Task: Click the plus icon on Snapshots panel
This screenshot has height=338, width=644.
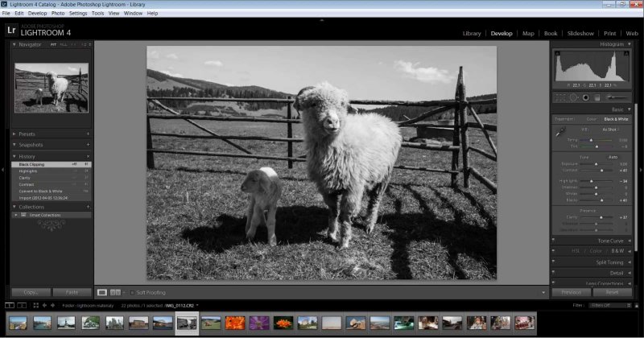Action: pyautogui.click(x=87, y=144)
